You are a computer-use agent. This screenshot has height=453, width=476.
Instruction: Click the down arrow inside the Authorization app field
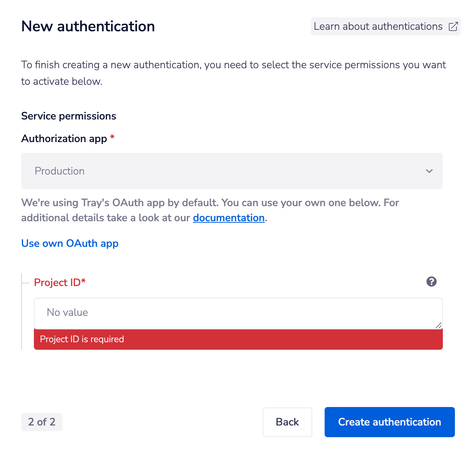[429, 171]
